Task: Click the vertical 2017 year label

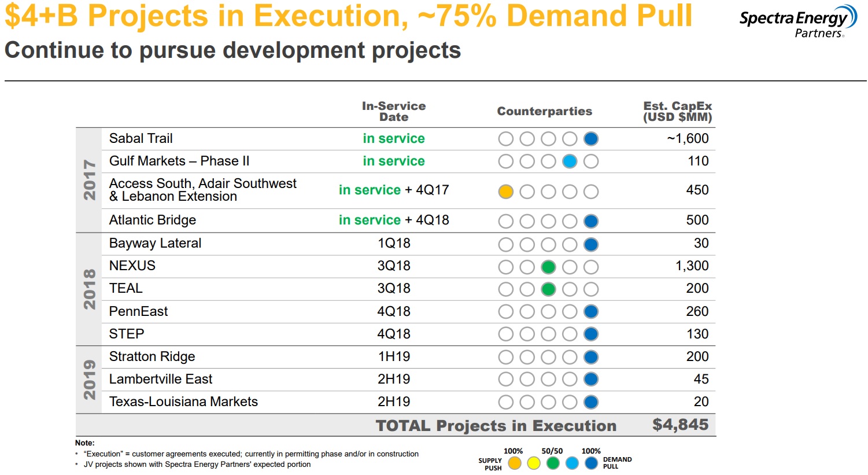Action: (x=89, y=180)
